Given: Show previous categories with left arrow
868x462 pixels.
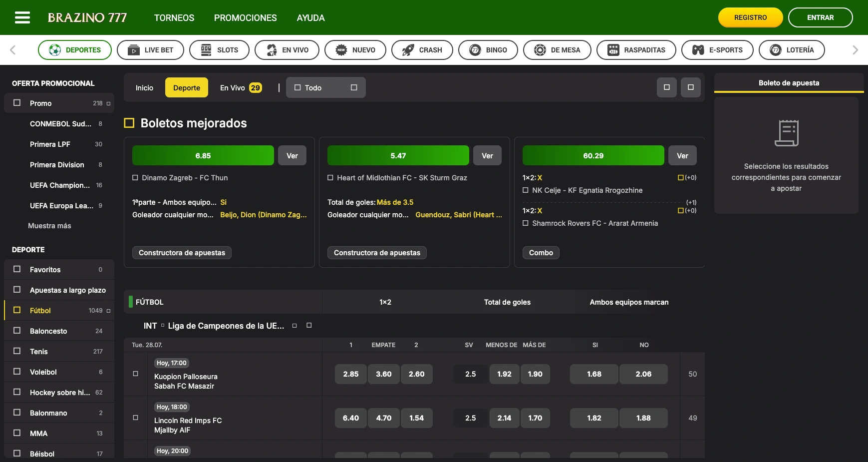Looking at the screenshot, I should (x=13, y=50).
